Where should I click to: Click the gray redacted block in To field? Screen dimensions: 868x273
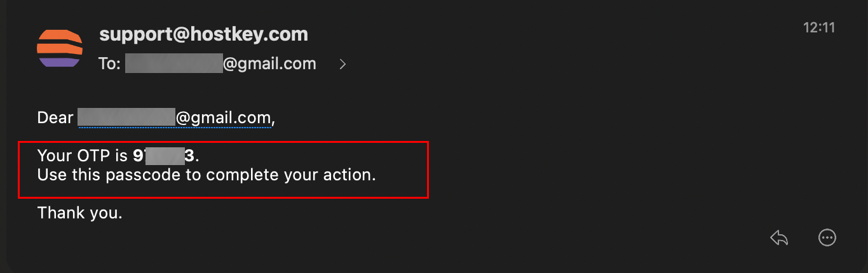[x=174, y=63]
